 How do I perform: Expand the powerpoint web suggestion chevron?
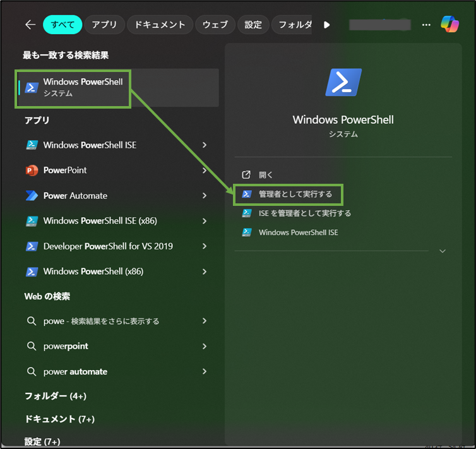pos(205,346)
